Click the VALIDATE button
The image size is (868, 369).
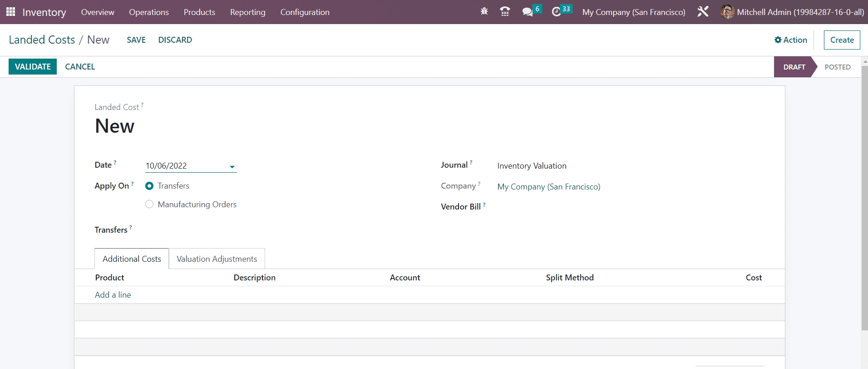click(33, 67)
